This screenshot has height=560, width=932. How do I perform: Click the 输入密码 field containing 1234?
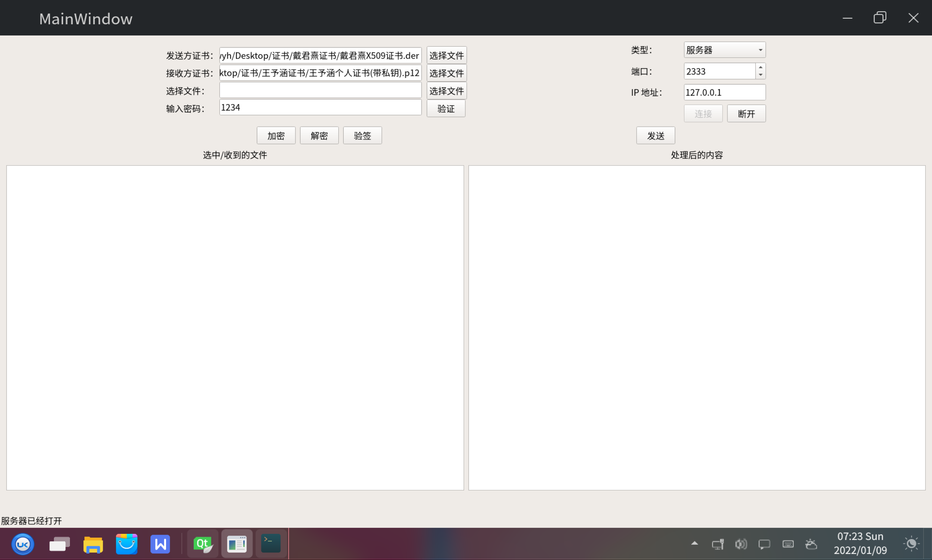click(320, 108)
